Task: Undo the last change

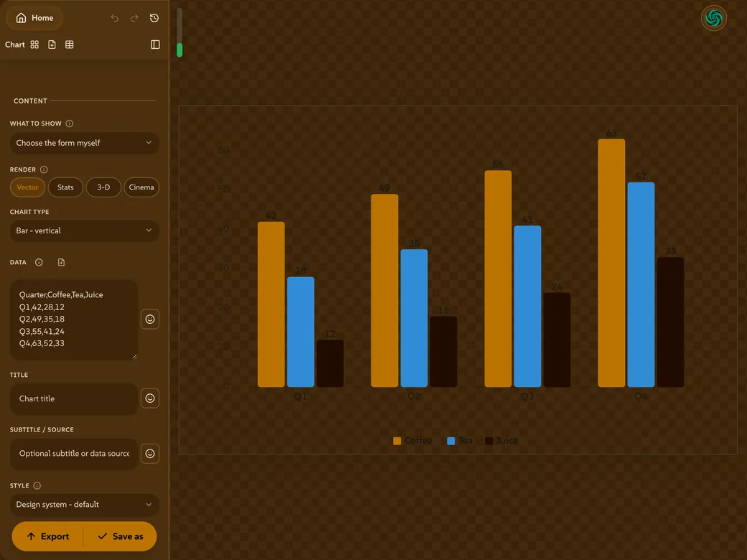Action: [x=114, y=18]
